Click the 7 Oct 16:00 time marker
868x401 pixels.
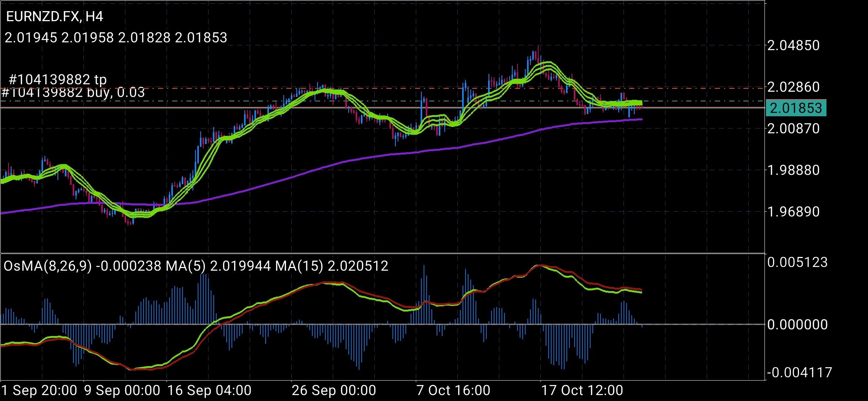[x=453, y=391]
